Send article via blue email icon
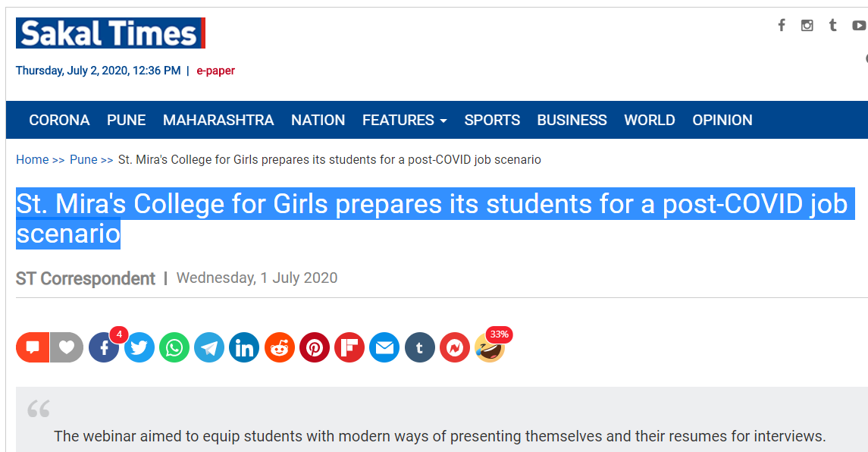The height and width of the screenshot is (452, 868). click(384, 348)
